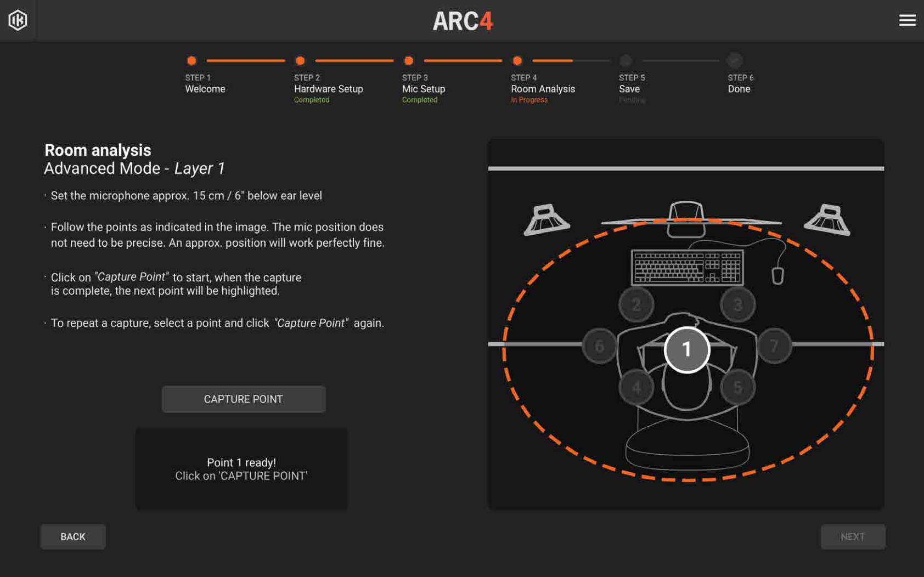This screenshot has width=924, height=577.
Task: Select measurement point 5 in diagram
Action: (x=737, y=387)
